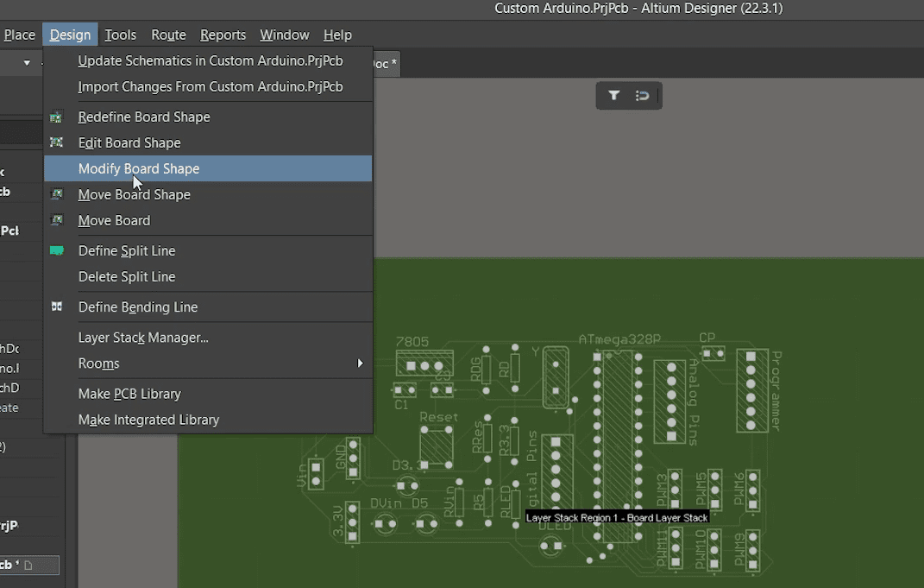Open the Layer Stack Manager
924x588 pixels.
click(142, 338)
